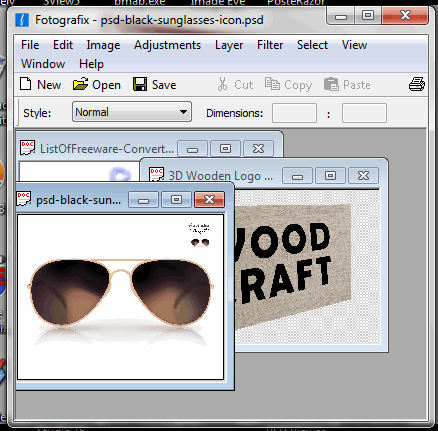
Task: Click the Fotografix application icon in title bar
Action: pyautogui.click(x=22, y=20)
